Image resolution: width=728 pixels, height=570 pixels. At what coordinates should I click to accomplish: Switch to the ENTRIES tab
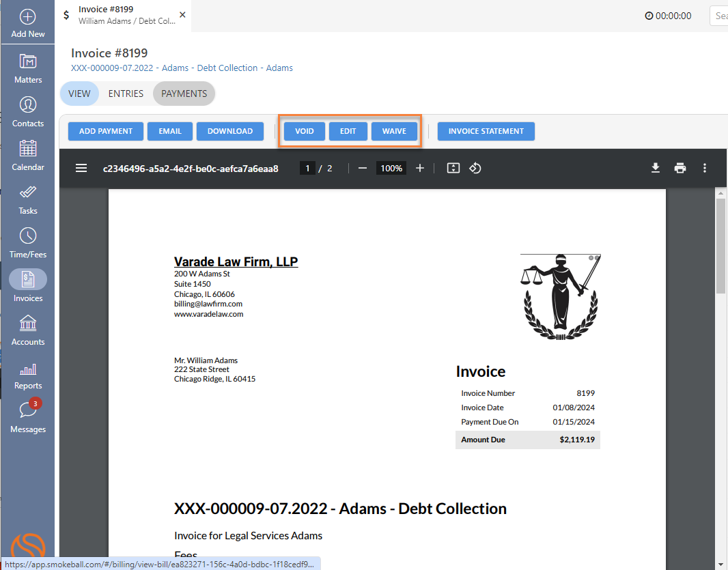pyautogui.click(x=126, y=94)
